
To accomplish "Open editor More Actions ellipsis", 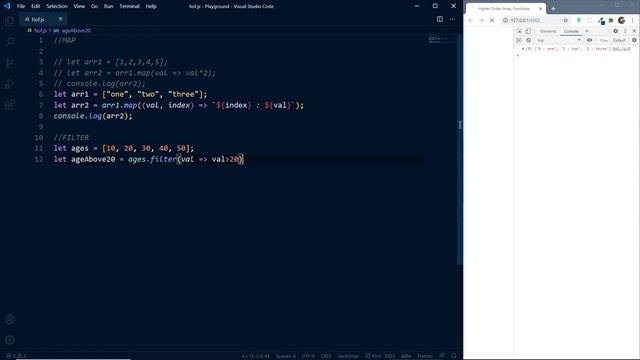I will 452,19.
